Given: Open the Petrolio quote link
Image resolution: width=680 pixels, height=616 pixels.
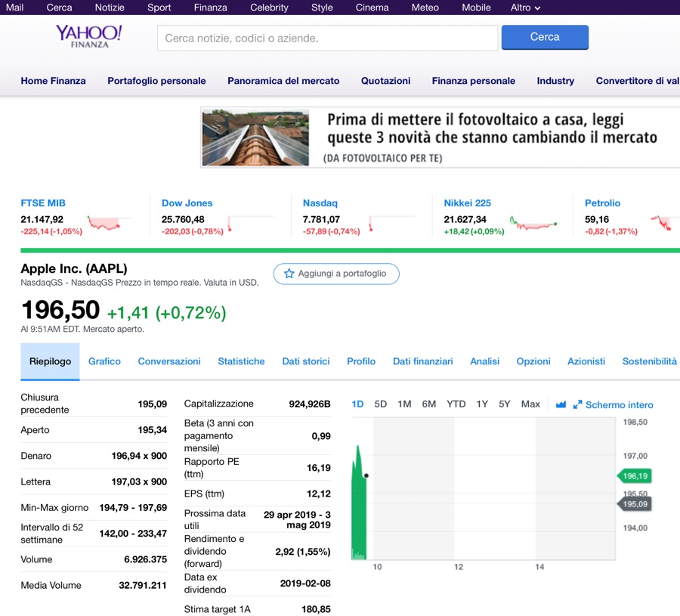Looking at the screenshot, I should [602, 203].
